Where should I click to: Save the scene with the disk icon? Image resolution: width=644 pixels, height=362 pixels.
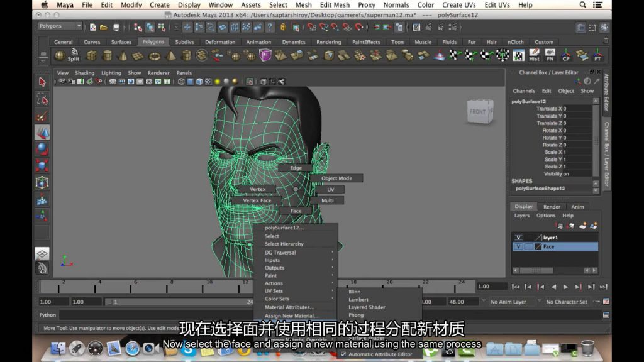116,28
